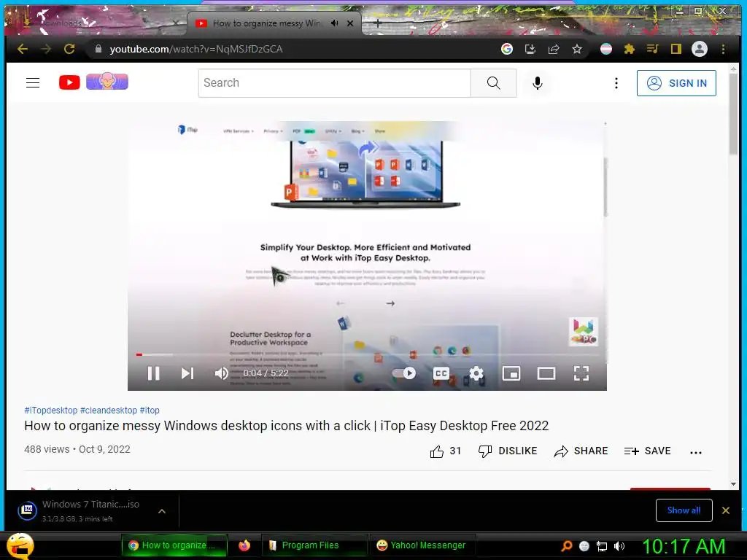The width and height of the screenshot is (747, 560).
Task: Toggle closed captions (CC)
Action: click(x=441, y=373)
